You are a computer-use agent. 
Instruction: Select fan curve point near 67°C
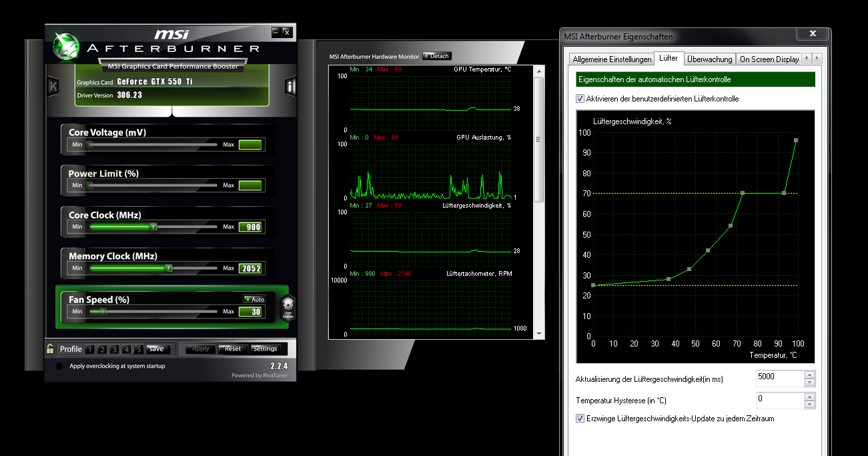[731, 226]
